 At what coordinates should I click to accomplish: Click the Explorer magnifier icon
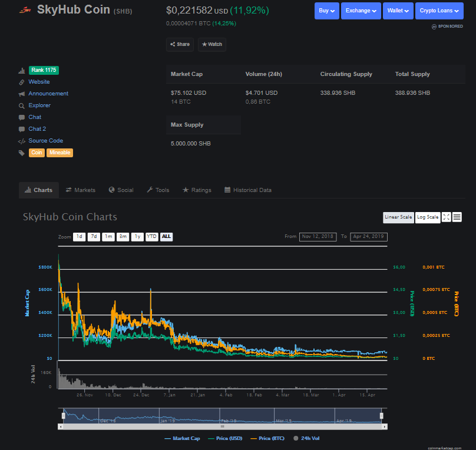tap(22, 106)
